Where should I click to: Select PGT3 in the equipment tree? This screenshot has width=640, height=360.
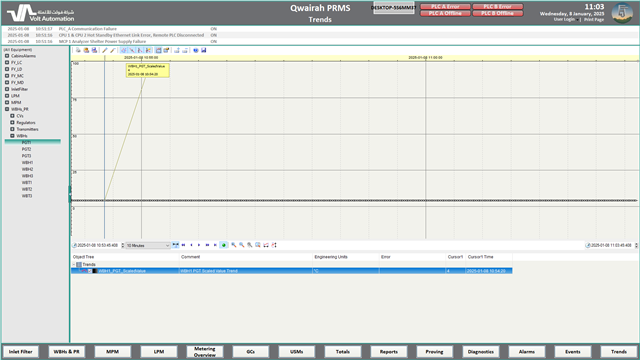[27, 156]
